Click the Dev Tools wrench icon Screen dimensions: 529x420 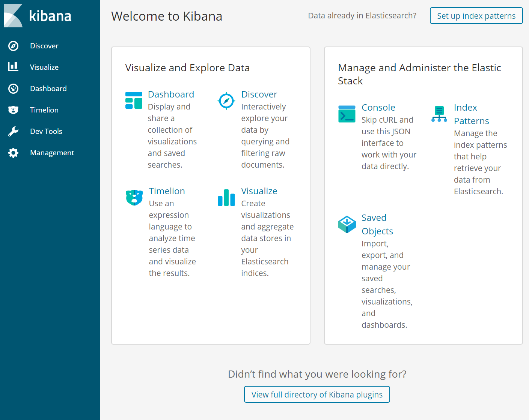13,131
